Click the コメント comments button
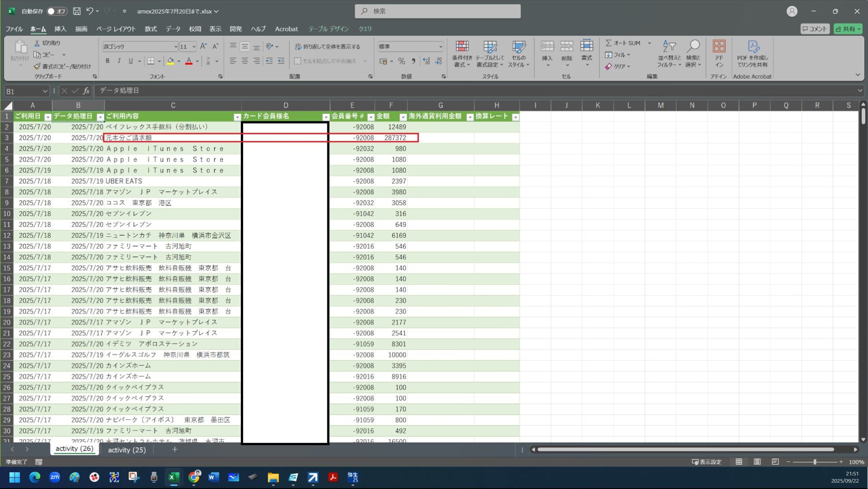The width and height of the screenshot is (868, 489). [x=815, y=29]
